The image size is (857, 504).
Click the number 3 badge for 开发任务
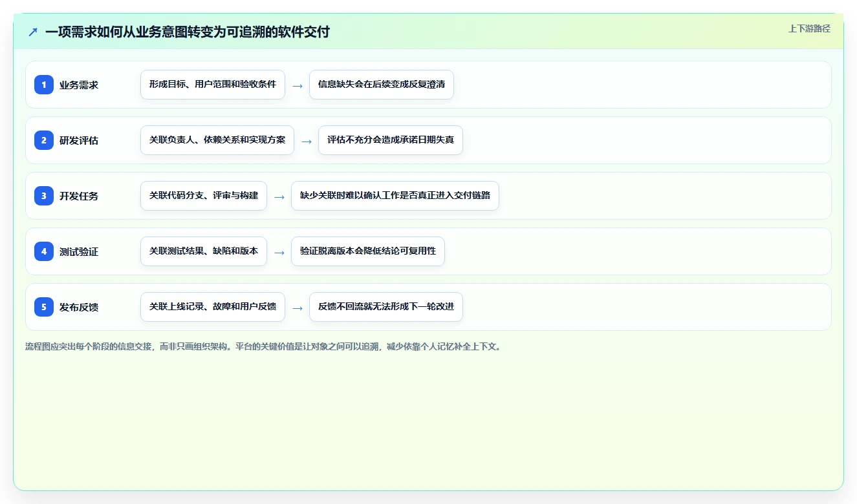coord(44,196)
